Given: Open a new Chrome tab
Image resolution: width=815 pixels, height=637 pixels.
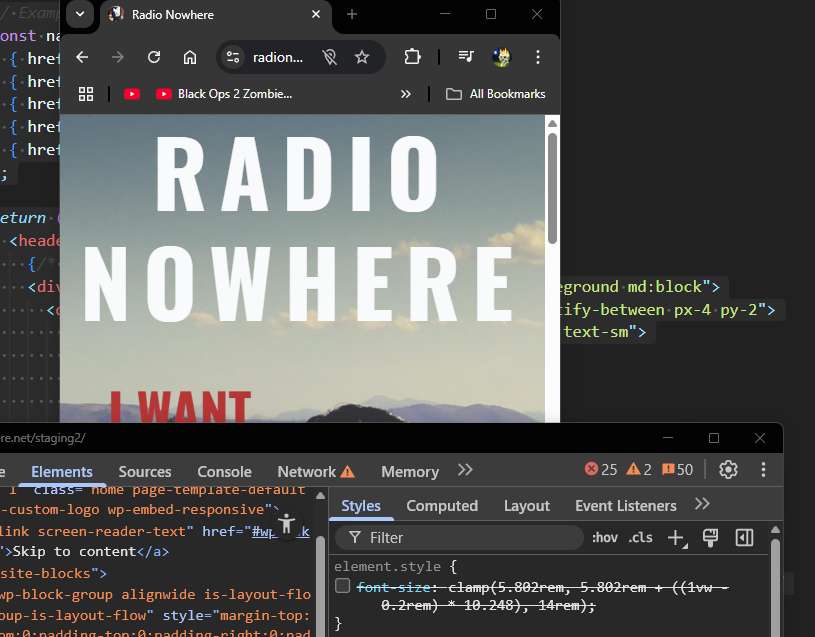Looking at the screenshot, I should [352, 15].
